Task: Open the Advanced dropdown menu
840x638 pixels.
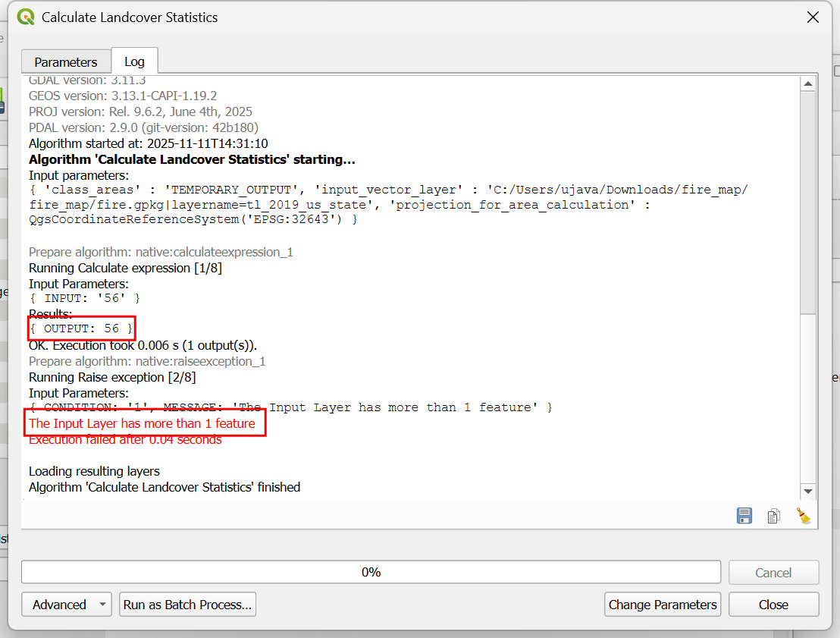Action: pos(67,605)
